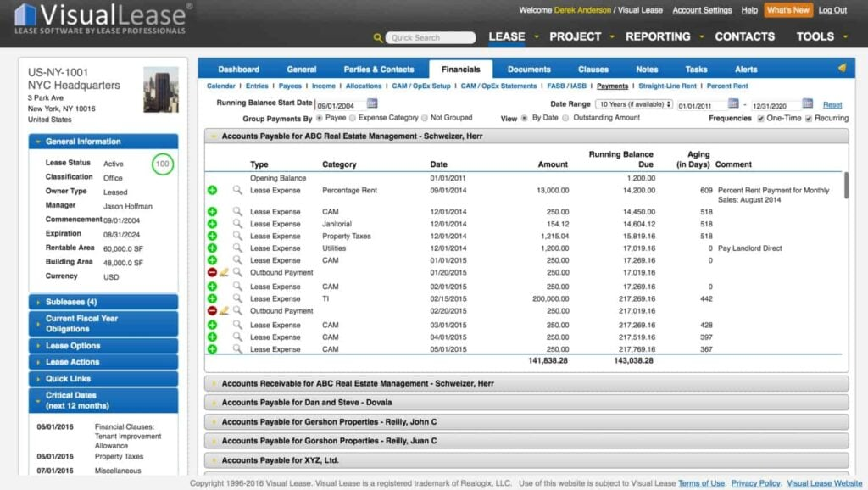Click magnifier icon for Percentage Rent row
The width and height of the screenshot is (868, 490).
[x=237, y=190]
